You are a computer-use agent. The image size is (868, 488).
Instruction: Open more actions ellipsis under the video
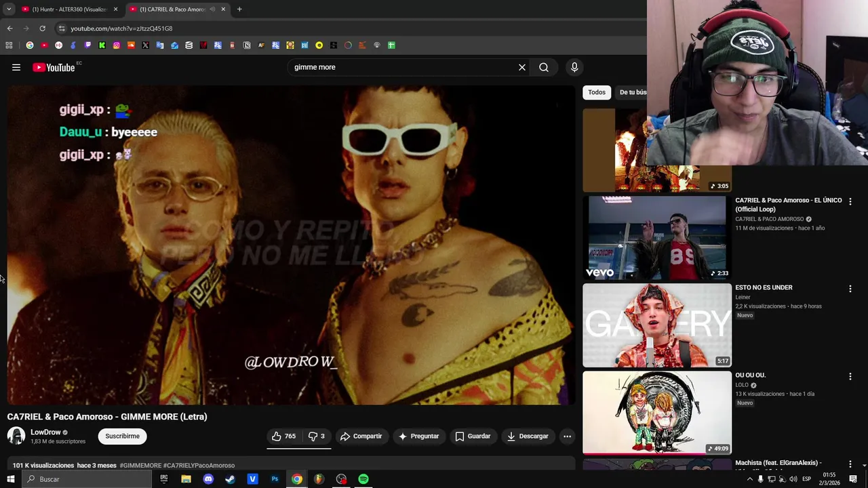[x=568, y=436]
